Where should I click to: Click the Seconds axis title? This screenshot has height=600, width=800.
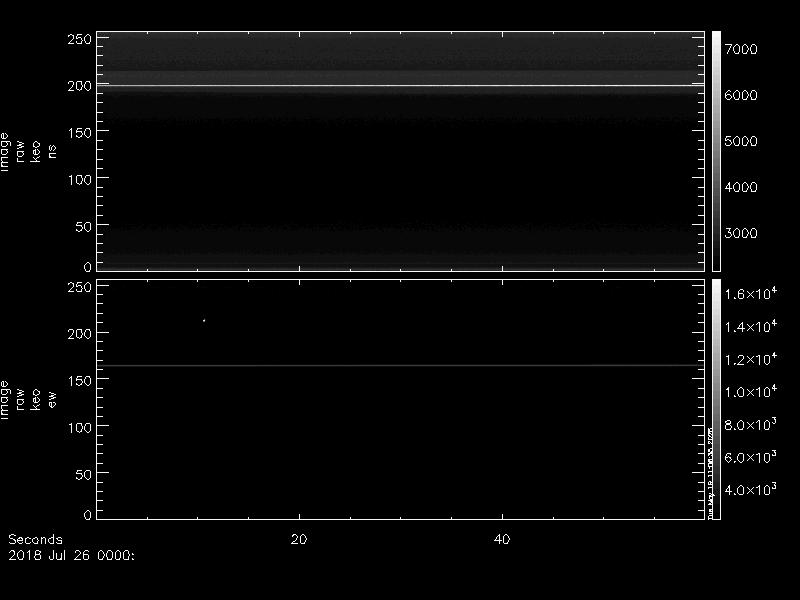35,539
